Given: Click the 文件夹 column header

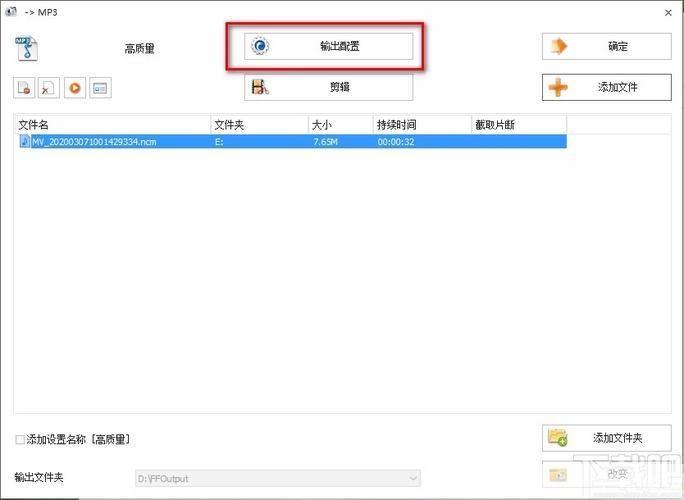Looking at the screenshot, I should (260, 125).
